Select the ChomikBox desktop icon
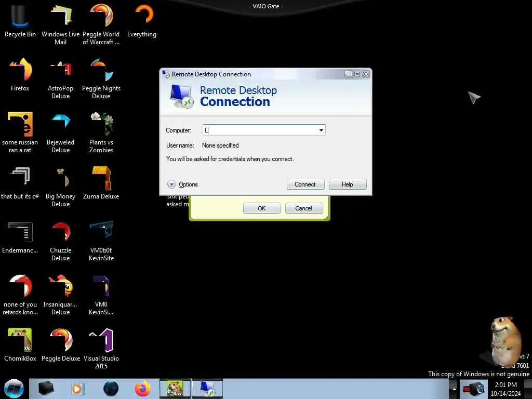Viewport: 532px width, 399px height. tap(20, 345)
